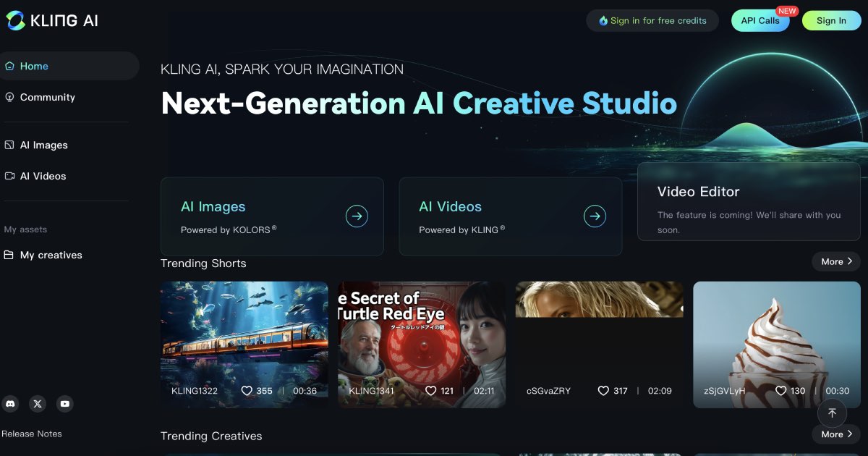Screen dimensions: 868x456
Task: Open the AI Images Powered by KOLORS card
Action: tap(272, 216)
